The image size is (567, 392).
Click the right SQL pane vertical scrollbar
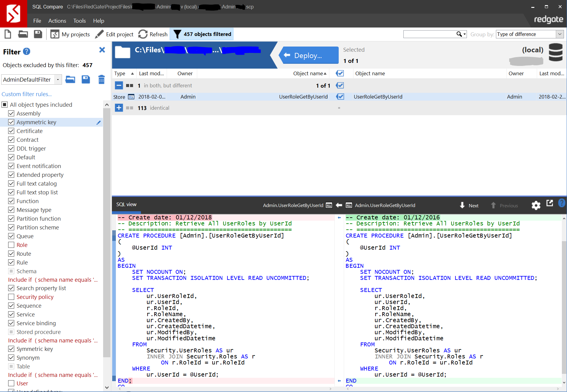click(x=564, y=307)
